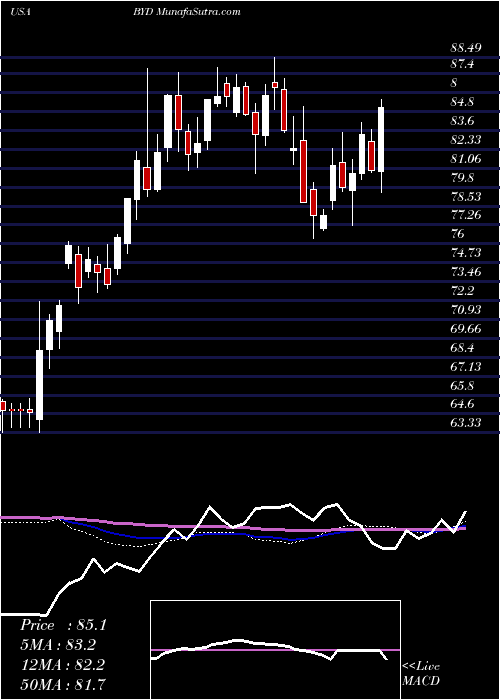The width and height of the screenshot is (500, 700).
Task: Select the 67.13 axis value
Action: tap(466, 366)
